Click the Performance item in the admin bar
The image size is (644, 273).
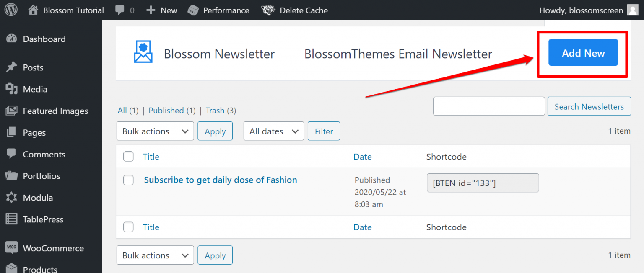click(218, 10)
